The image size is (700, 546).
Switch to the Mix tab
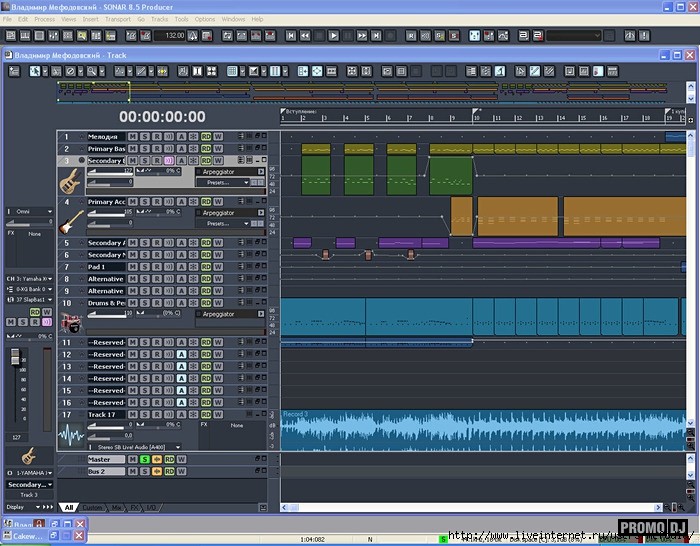click(117, 508)
